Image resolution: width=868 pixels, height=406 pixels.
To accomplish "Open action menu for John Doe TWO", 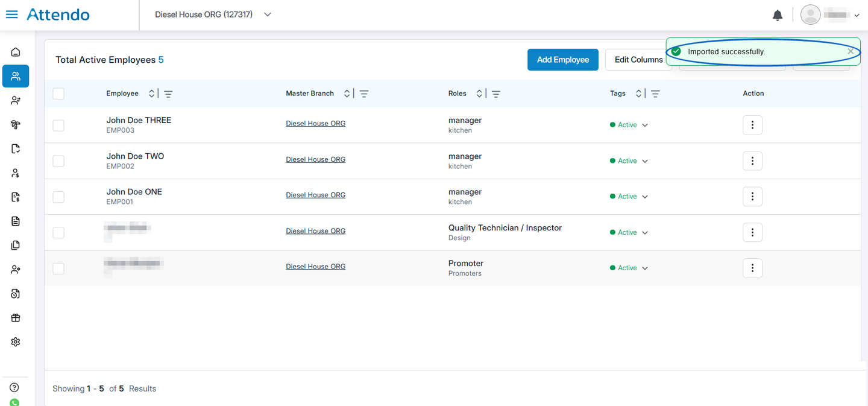I will tap(752, 161).
